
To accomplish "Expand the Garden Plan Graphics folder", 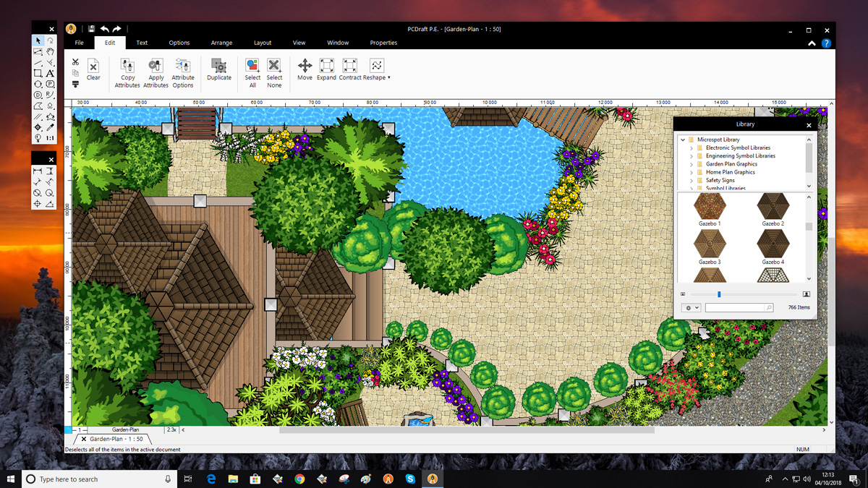I will click(x=692, y=164).
